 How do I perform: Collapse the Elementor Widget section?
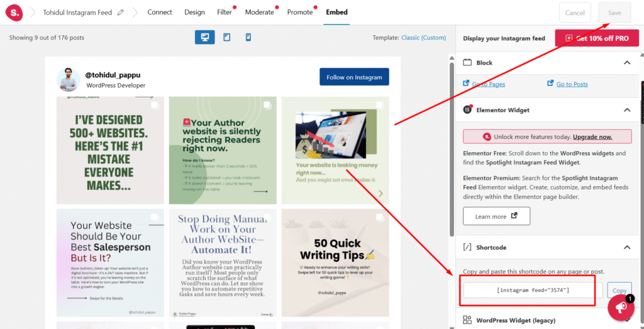627,109
